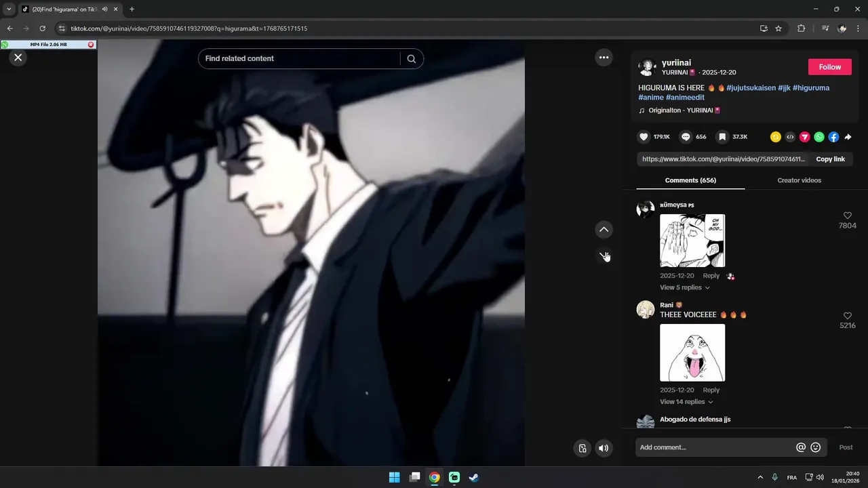Open emoji picker in comment box
Viewport: 868px width, 488px height.
816,447
